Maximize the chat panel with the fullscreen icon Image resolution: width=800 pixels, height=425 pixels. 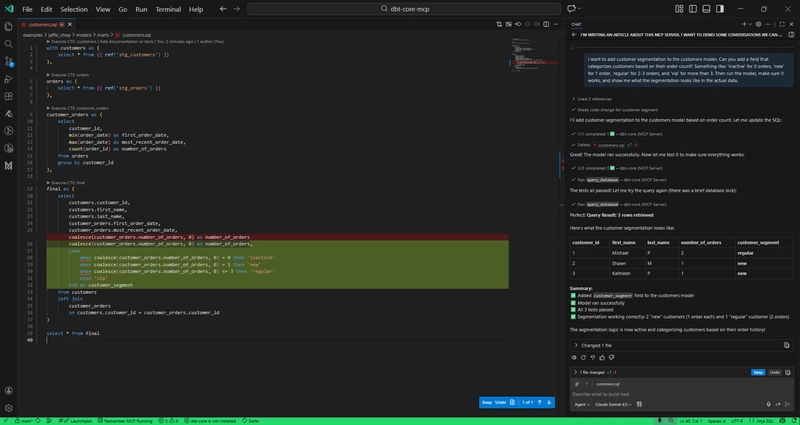782,24
